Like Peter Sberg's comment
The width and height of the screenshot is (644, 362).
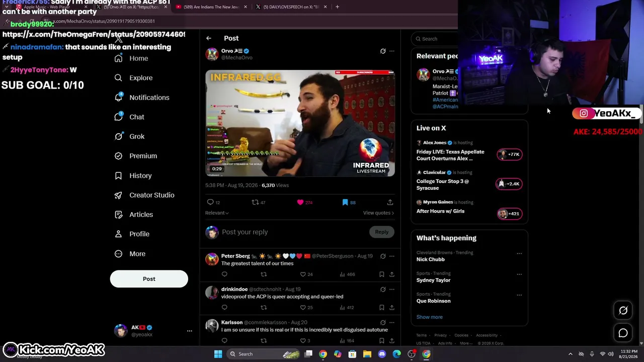click(x=303, y=275)
